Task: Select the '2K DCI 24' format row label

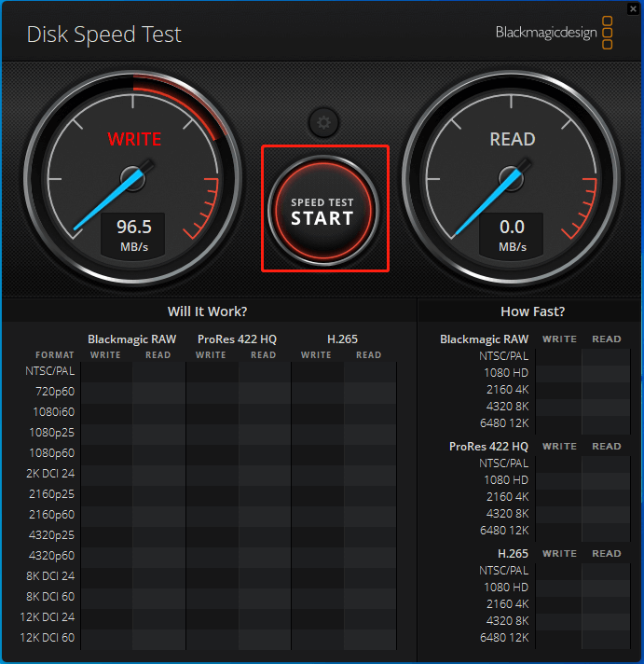Action: coord(50,473)
